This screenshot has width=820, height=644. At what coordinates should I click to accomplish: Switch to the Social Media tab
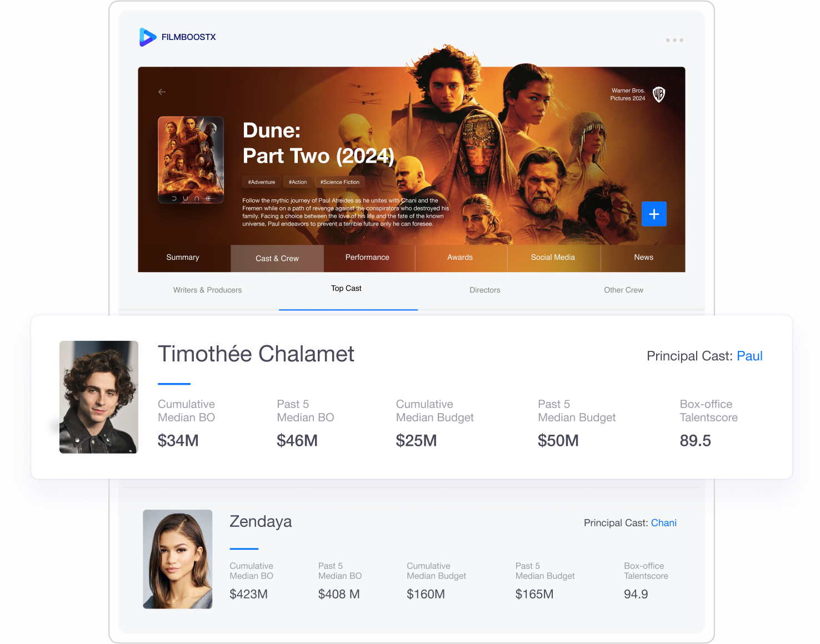pyautogui.click(x=553, y=258)
